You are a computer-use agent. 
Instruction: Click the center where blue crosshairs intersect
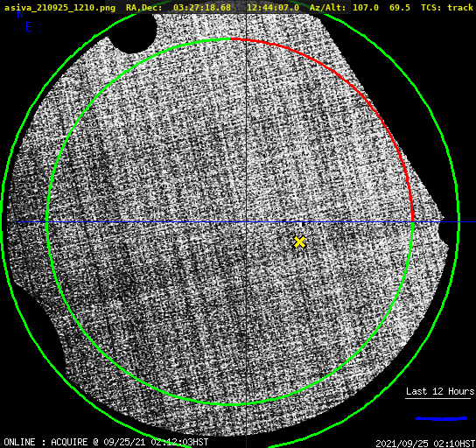(246, 222)
